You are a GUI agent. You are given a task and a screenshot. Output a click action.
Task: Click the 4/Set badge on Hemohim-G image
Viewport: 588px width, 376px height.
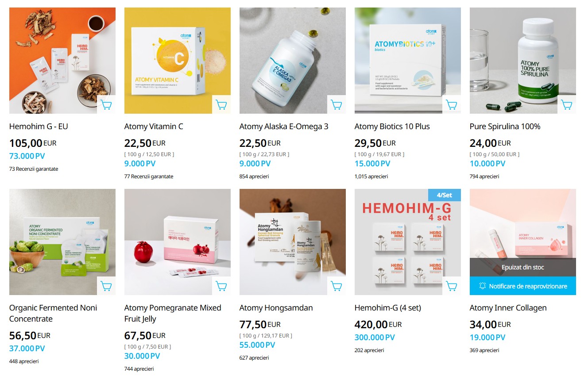tap(445, 195)
